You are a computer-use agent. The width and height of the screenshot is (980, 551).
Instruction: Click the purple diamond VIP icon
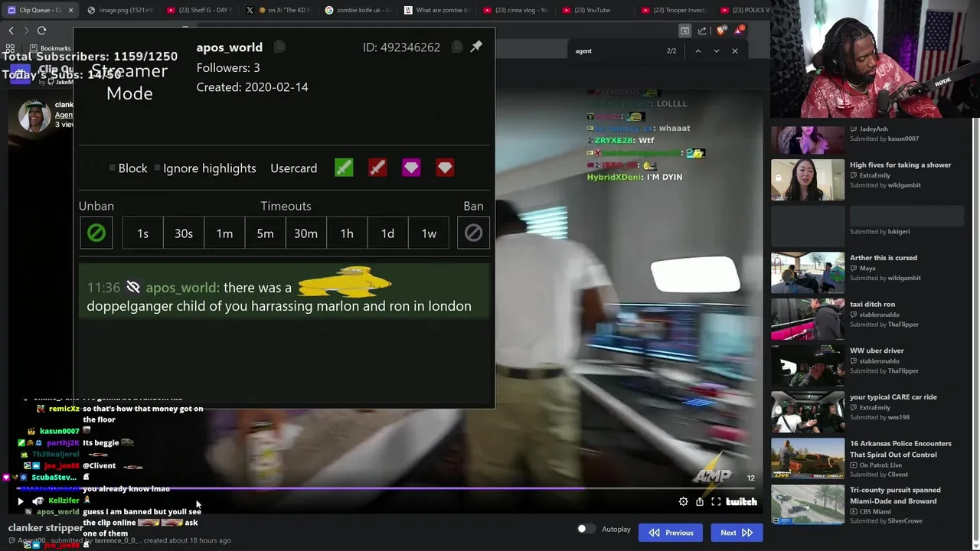tap(411, 168)
